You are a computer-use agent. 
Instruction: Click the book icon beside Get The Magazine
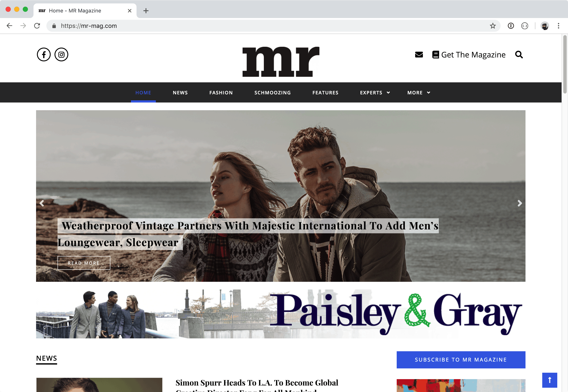436,54
